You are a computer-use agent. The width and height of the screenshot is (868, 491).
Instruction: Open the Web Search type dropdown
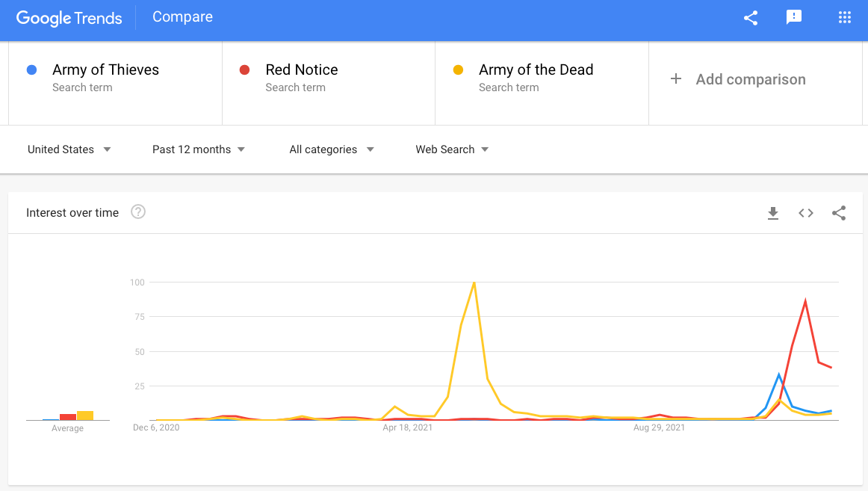point(452,149)
